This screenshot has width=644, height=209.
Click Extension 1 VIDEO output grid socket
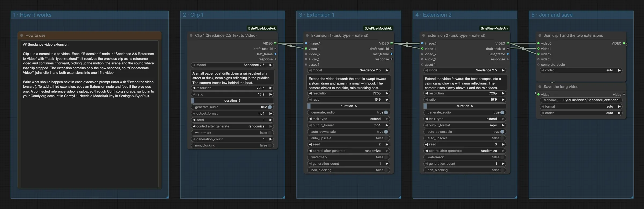(391, 43)
